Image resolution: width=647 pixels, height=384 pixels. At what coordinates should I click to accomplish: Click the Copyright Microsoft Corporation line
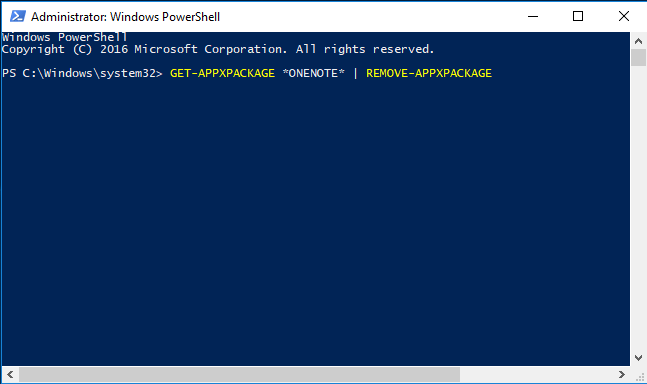click(218, 49)
